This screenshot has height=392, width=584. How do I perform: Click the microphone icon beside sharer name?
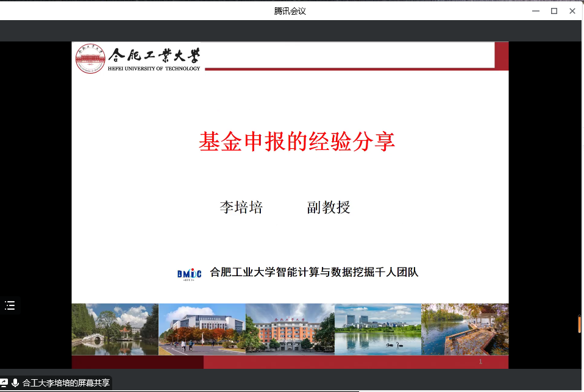tap(15, 383)
